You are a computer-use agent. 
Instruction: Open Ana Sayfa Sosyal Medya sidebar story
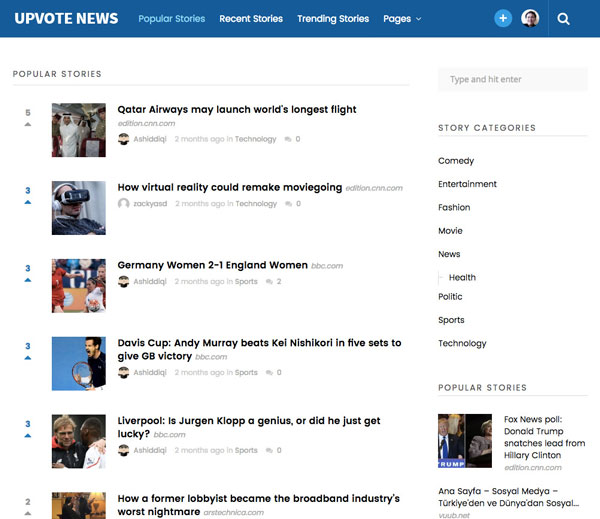[x=509, y=497]
